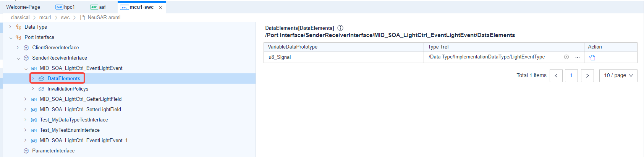Screen dimensions: 644x157
Task: Click the action icon in the u8_Signal row
Action: click(592, 57)
